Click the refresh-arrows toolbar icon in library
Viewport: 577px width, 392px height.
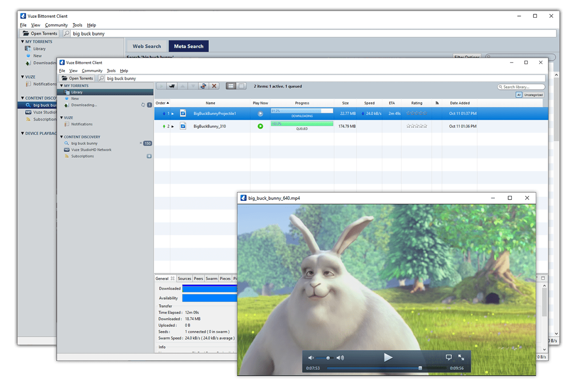pos(203,86)
